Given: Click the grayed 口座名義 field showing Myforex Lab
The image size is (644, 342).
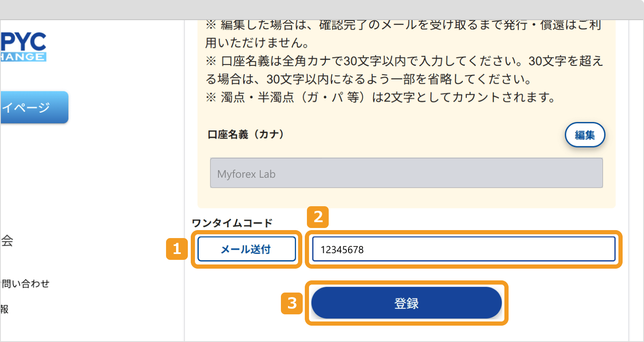Looking at the screenshot, I should click(406, 173).
